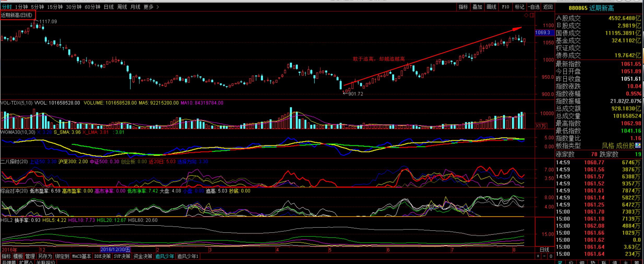Expand the 更多 periods chevron
The image size is (644, 264).
pyautogui.click(x=158, y=7)
